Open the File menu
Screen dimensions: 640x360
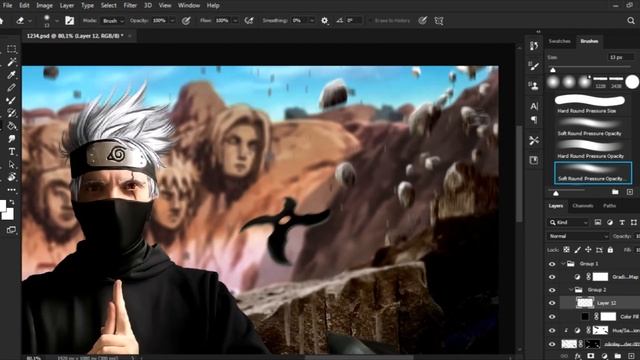[7, 5]
